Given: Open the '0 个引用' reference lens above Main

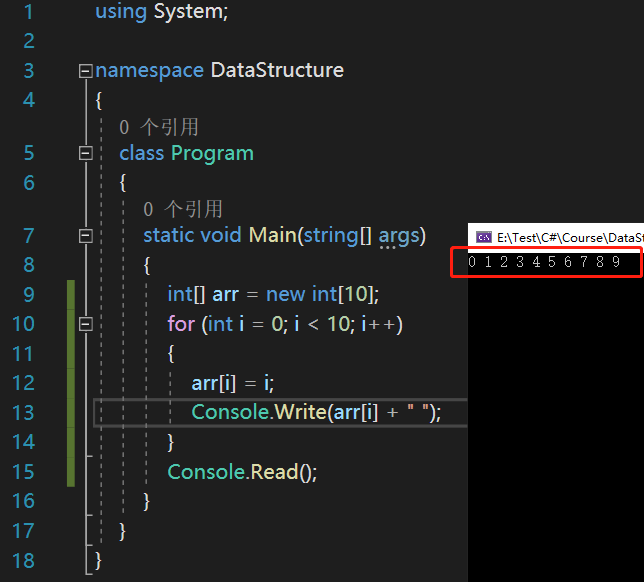Looking at the screenshot, I should tap(183, 209).
